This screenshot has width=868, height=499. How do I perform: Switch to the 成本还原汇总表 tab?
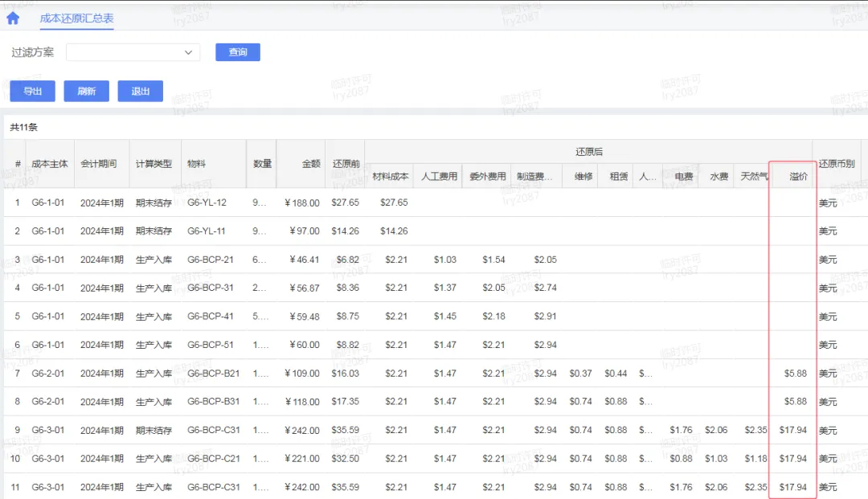(76, 18)
